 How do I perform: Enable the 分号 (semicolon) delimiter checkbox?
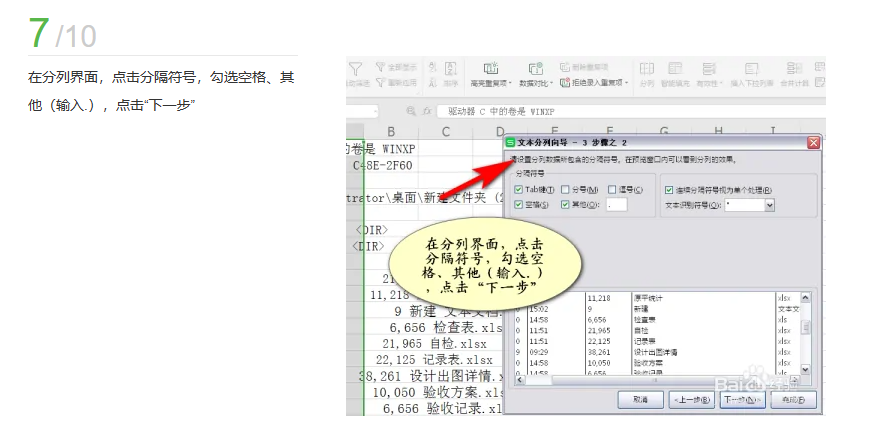tap(566, 189)
